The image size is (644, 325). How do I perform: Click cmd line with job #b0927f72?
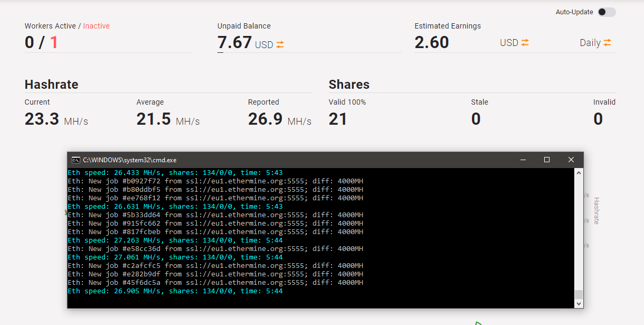(x=215, y=181)
